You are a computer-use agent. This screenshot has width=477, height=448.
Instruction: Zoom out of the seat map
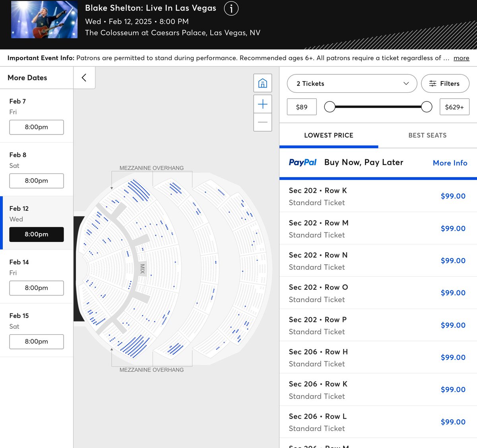pos(263,122)
